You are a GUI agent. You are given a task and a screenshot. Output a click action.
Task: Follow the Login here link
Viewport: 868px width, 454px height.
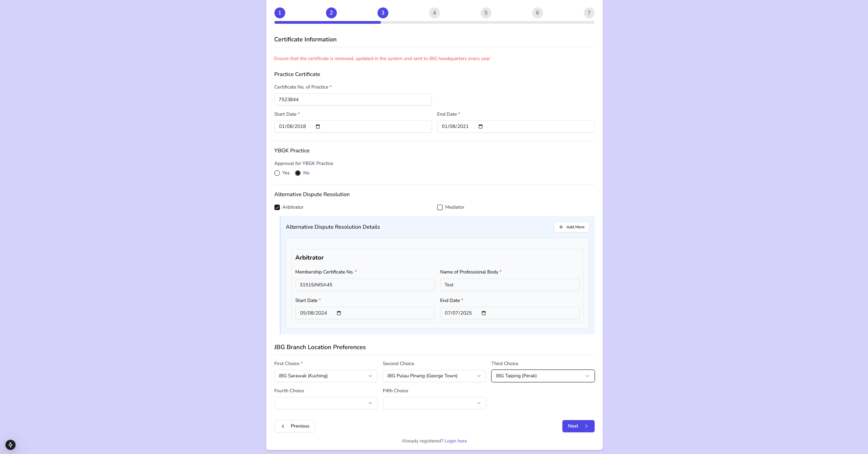(456, 441)
